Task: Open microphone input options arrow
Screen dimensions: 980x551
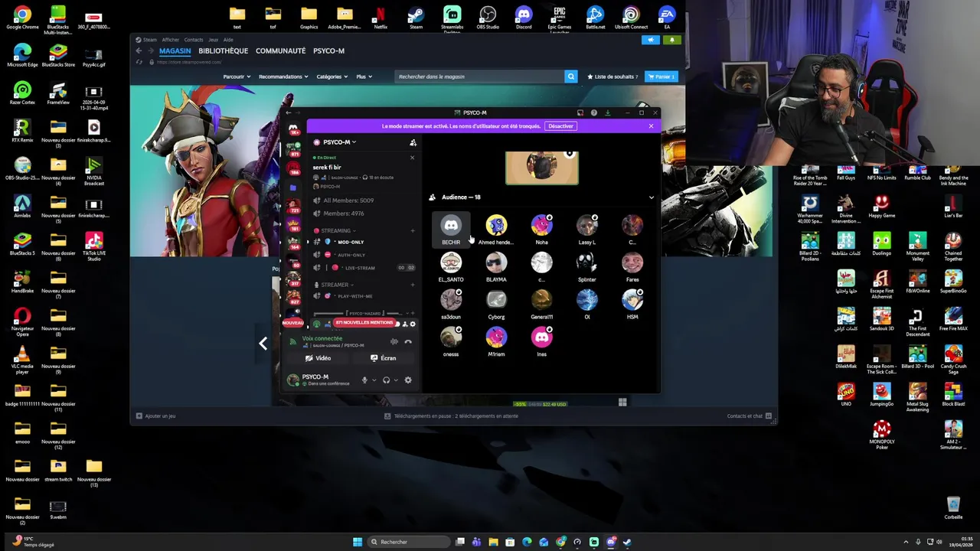Action: pyautogui.click(x=374, y=380)
